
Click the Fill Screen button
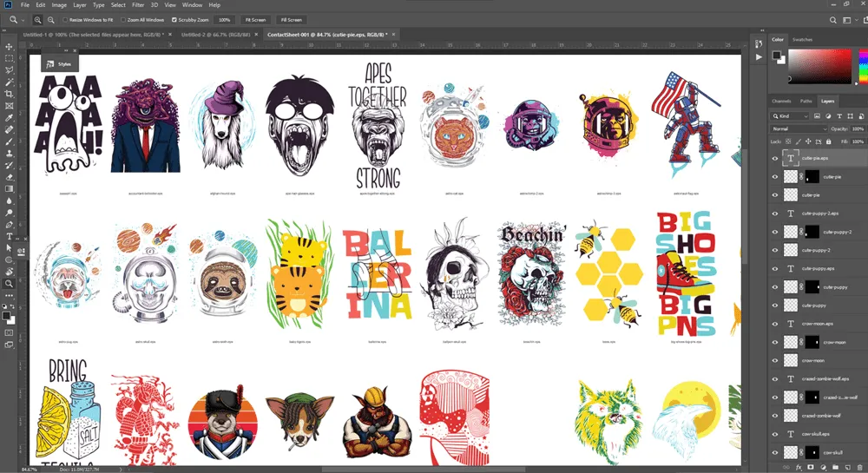pos(291,20)
